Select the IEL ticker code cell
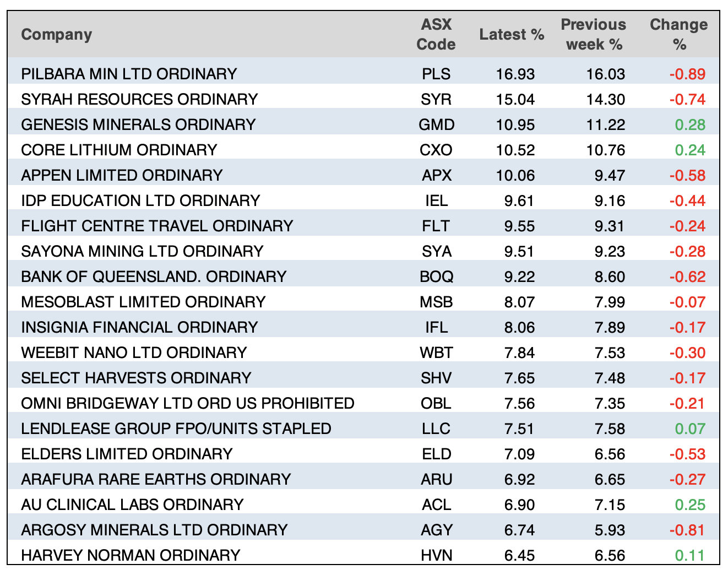The height and width of the screenshot is (575, 728). [x=436, y=200]
